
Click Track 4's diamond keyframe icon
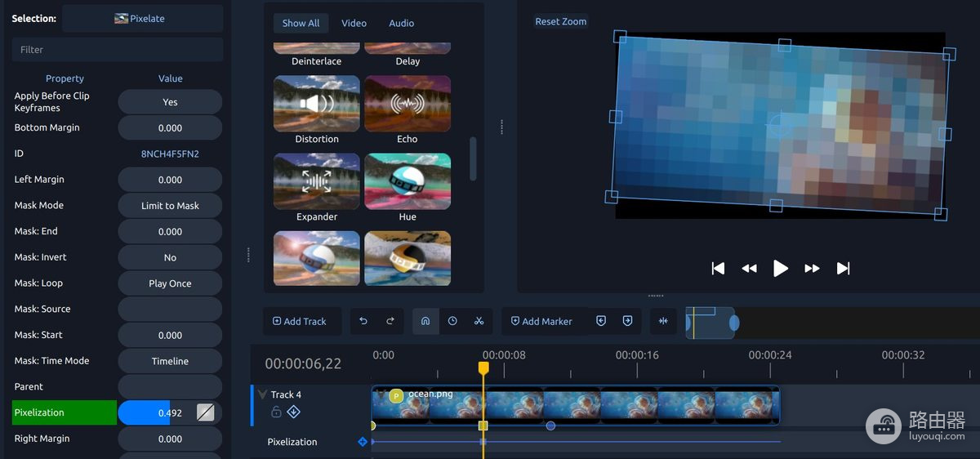click(x=293, y=412)
